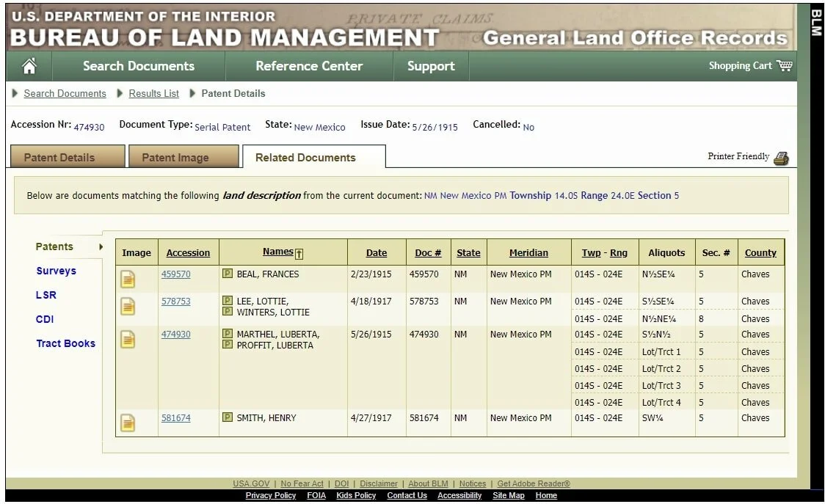Follow the Results List breadcrumb link

(x=153, y=93)
